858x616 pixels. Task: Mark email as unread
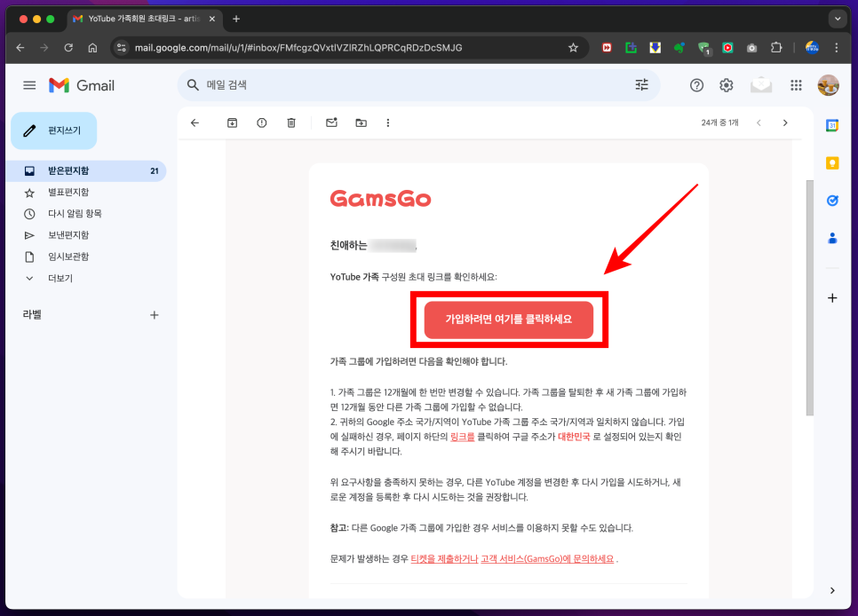point(331,122)
